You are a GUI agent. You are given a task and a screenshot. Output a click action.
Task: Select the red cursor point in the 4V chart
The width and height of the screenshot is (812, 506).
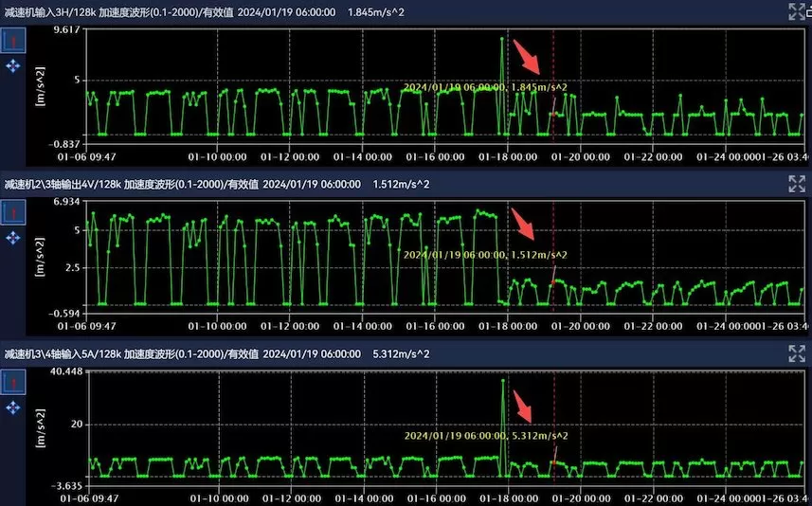(x=552, y=282)
